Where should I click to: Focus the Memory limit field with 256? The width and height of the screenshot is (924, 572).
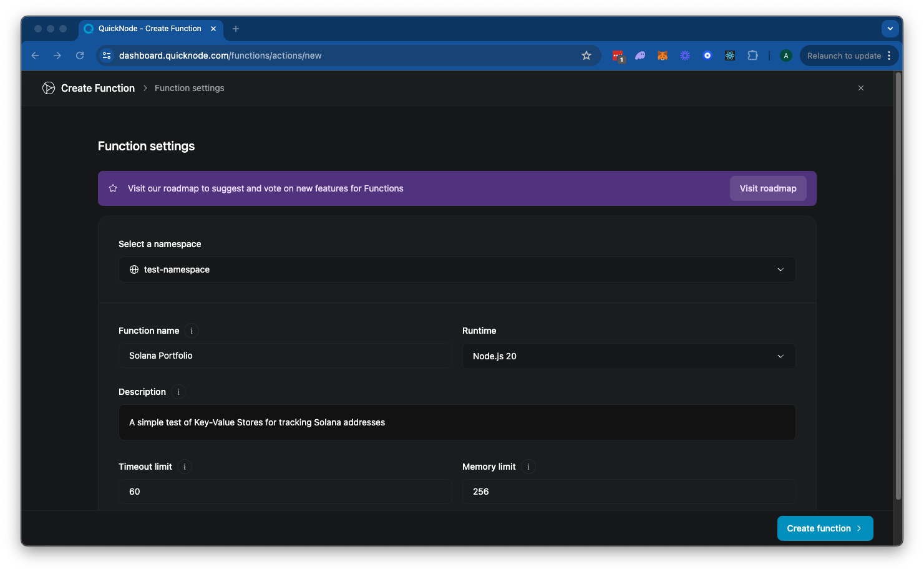point(629,492)
